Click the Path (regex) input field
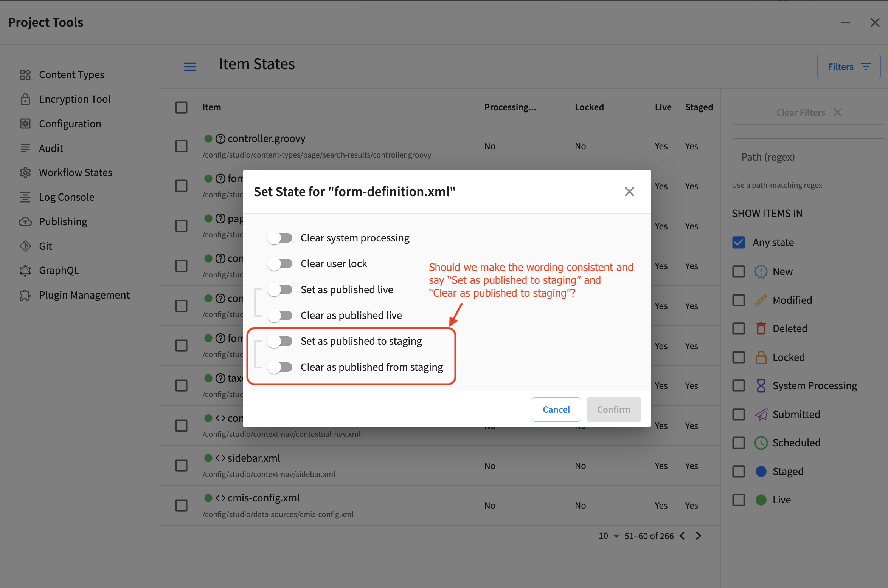 coord(808,157)
